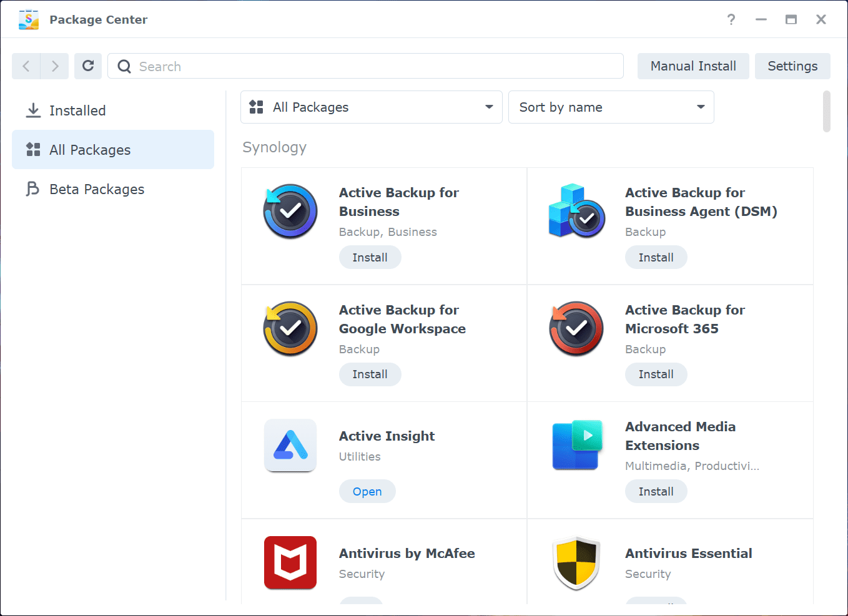Show the Installed packages list
848x616 pixels.
click(x=113, y=110)
